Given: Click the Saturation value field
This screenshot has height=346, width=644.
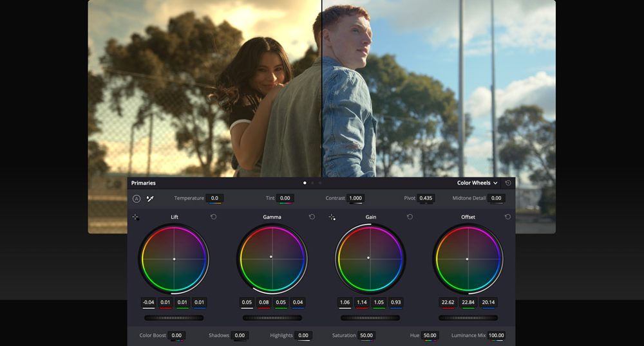Looking at the screenshot, I should click(x=366, y=336).
